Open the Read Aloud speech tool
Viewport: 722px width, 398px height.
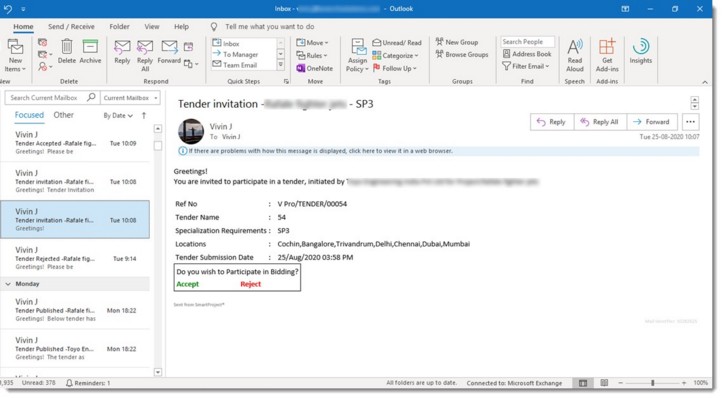coord(575,55)
